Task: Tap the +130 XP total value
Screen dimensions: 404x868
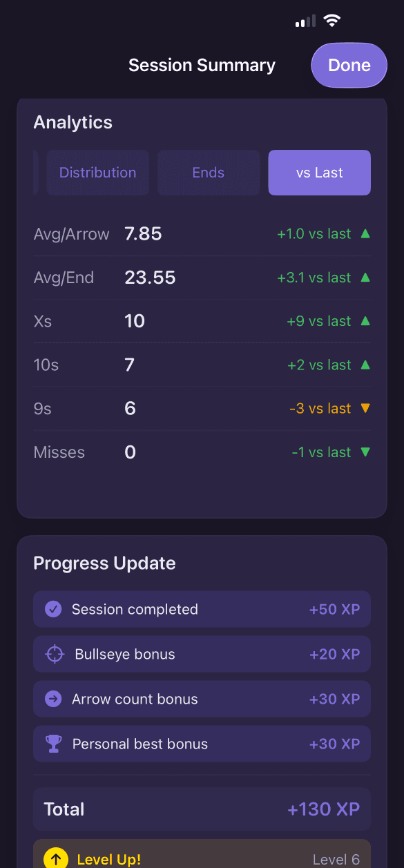Action: [x=323, y=809]
